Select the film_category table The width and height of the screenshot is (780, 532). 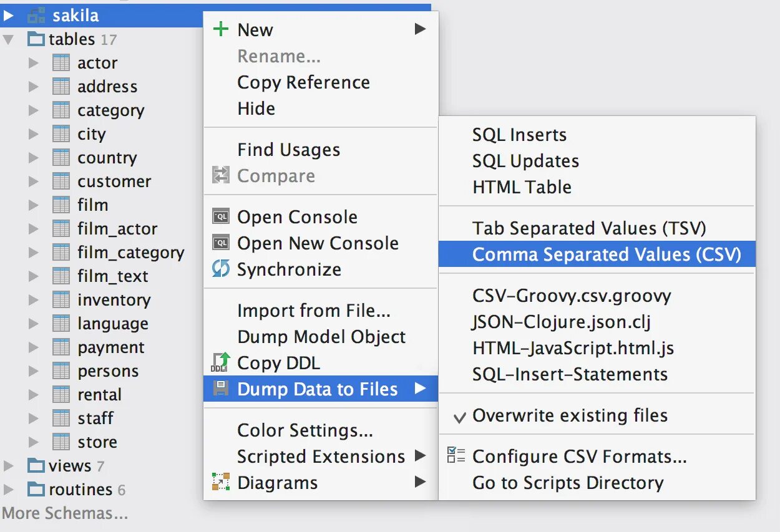[130, 253]
